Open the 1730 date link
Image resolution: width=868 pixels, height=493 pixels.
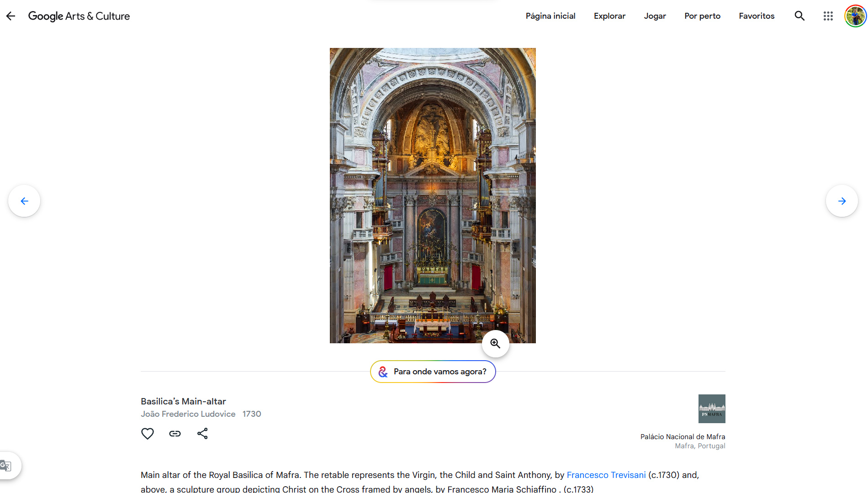[x=252, y=414]
